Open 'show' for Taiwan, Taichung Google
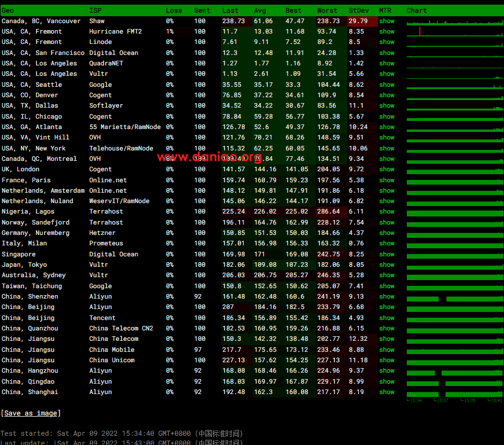Viewport: 504px width, 445px height. click(387, 286)
